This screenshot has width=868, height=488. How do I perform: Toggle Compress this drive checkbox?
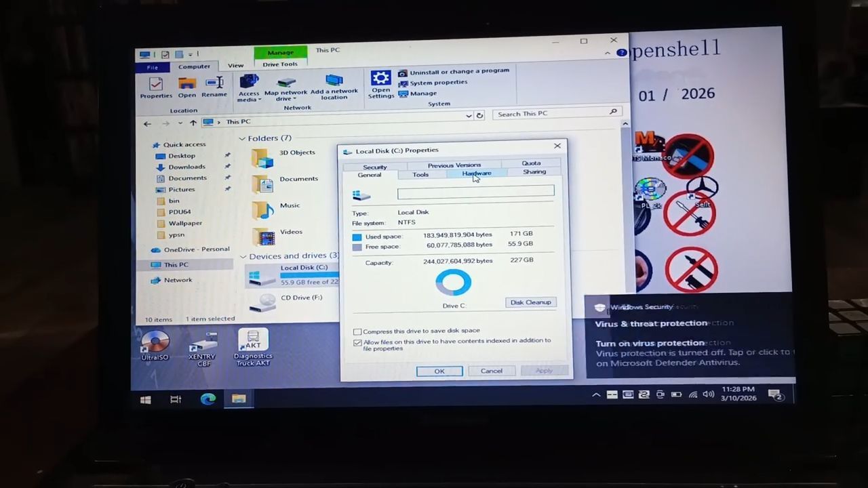coord(357,331)
